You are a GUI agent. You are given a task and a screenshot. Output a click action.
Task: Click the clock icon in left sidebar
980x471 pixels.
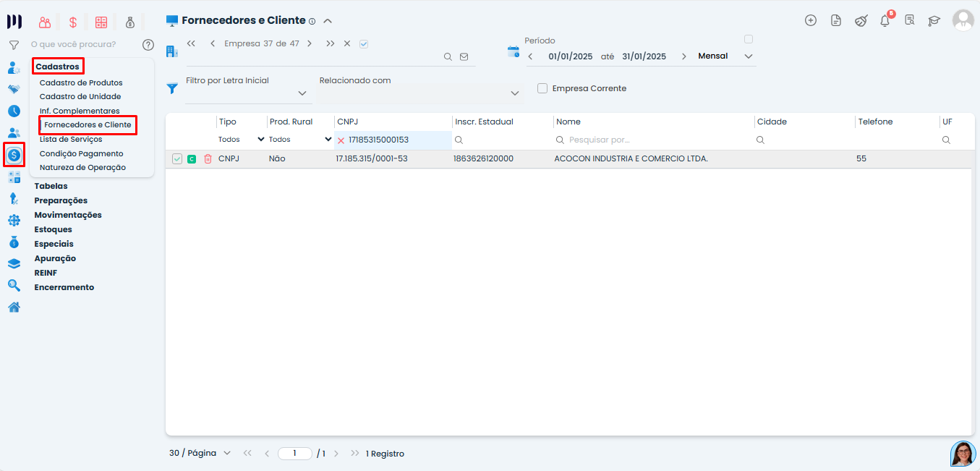(x=14, y=111)
